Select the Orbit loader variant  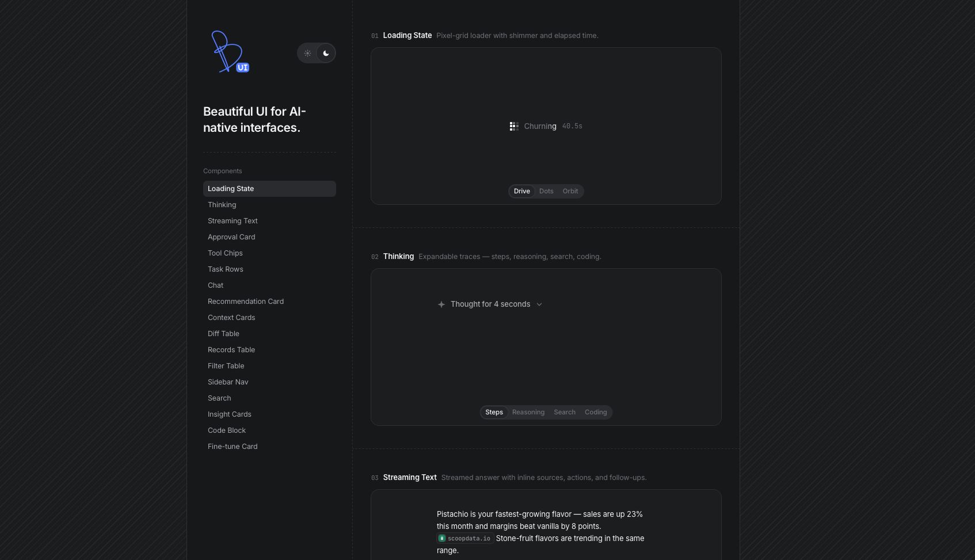[570, 191]
